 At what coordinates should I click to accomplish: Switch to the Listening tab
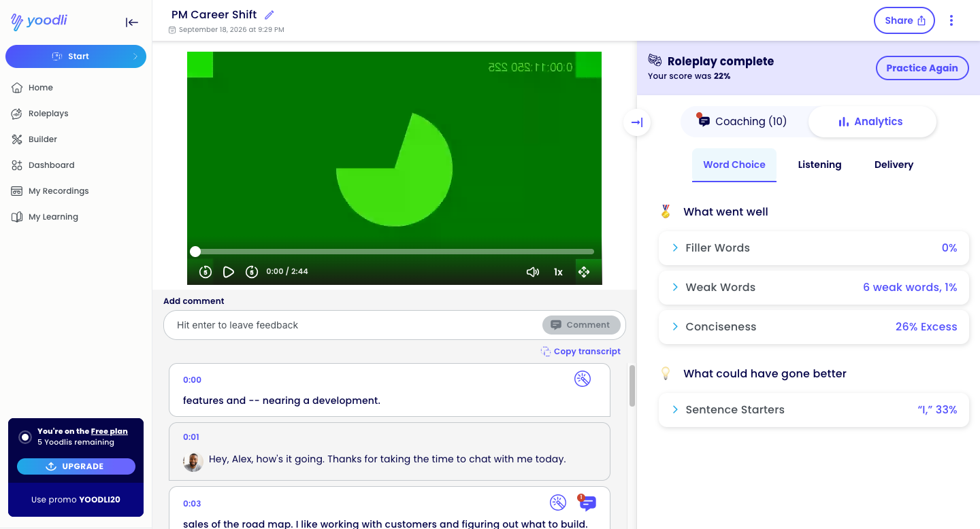819,165
